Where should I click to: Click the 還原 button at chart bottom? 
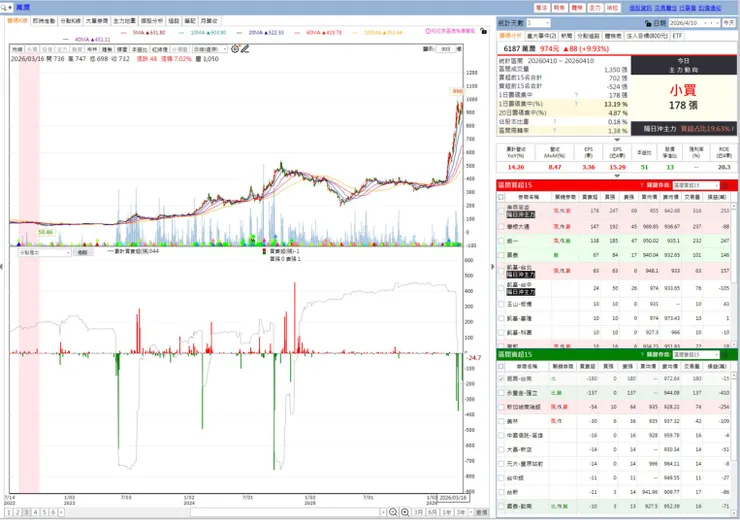click(x=481, y=512)
